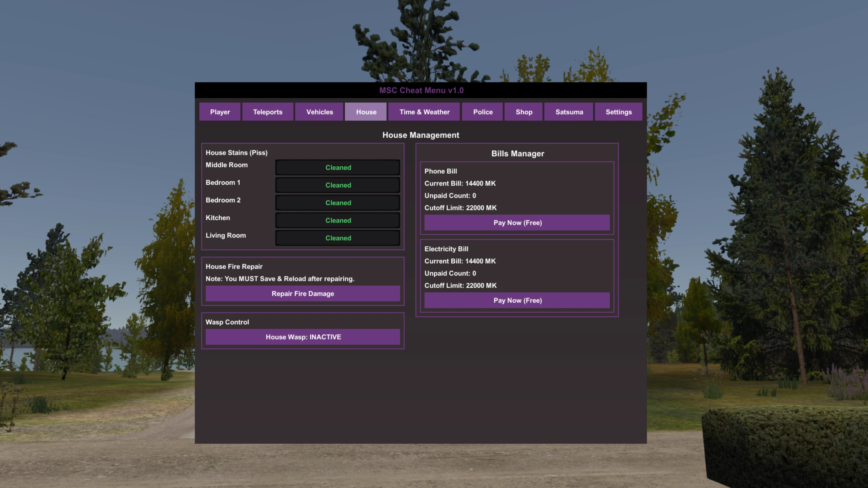Open the Shop tab
The height and width of the screenshot is (488, 868).
pos(524,112)
